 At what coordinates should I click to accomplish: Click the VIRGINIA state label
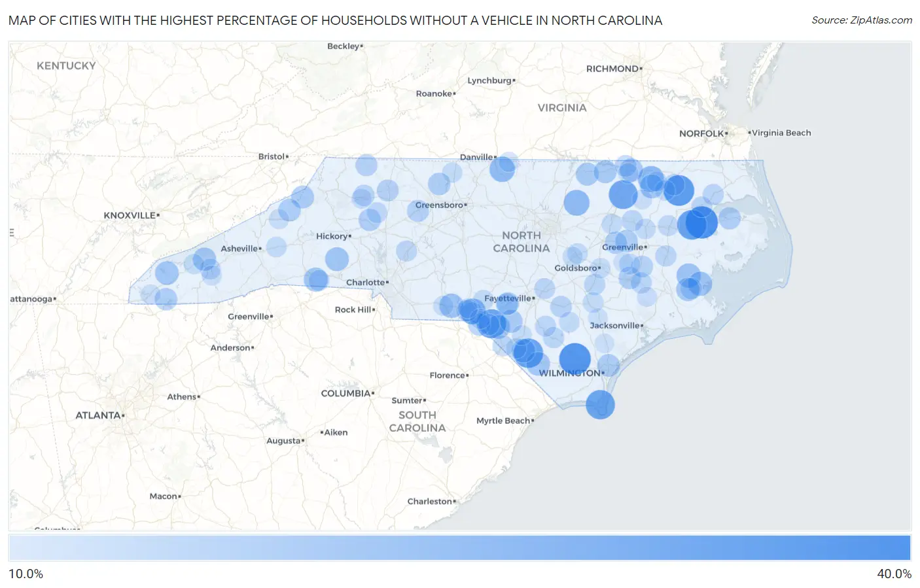coord(562,108)
